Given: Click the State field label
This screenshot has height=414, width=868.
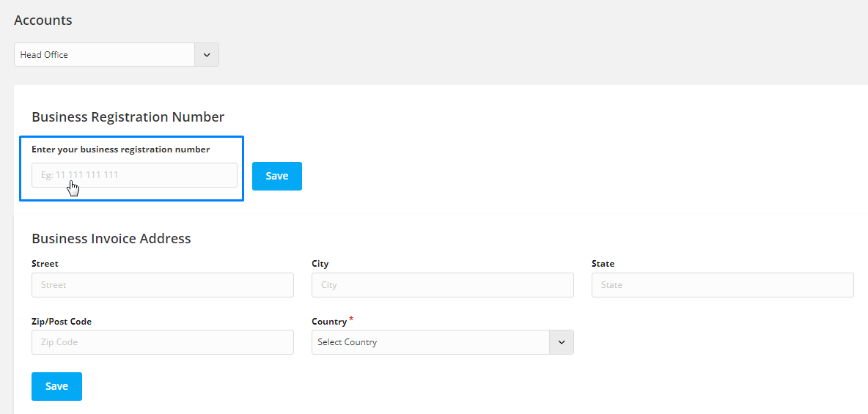Looking at the screenshot, I should click(603, 264).
